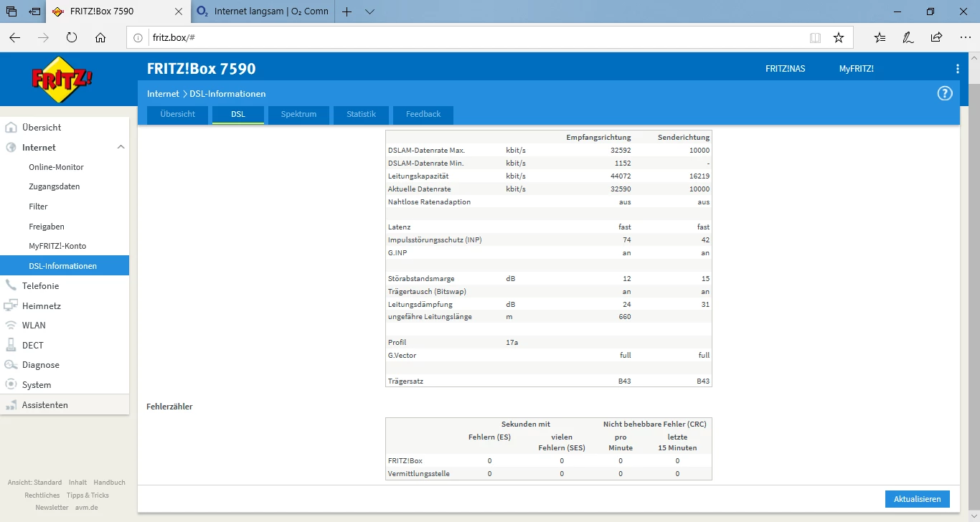Click the FRITZ! logo icon
Image resolution: width=980 pixels, height=522 pixels.
62,79
